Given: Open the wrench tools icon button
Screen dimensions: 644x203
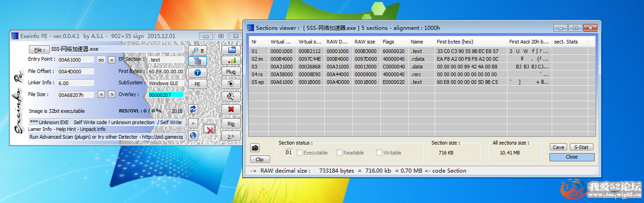Looking at the screenshot, I should (231, 97).
